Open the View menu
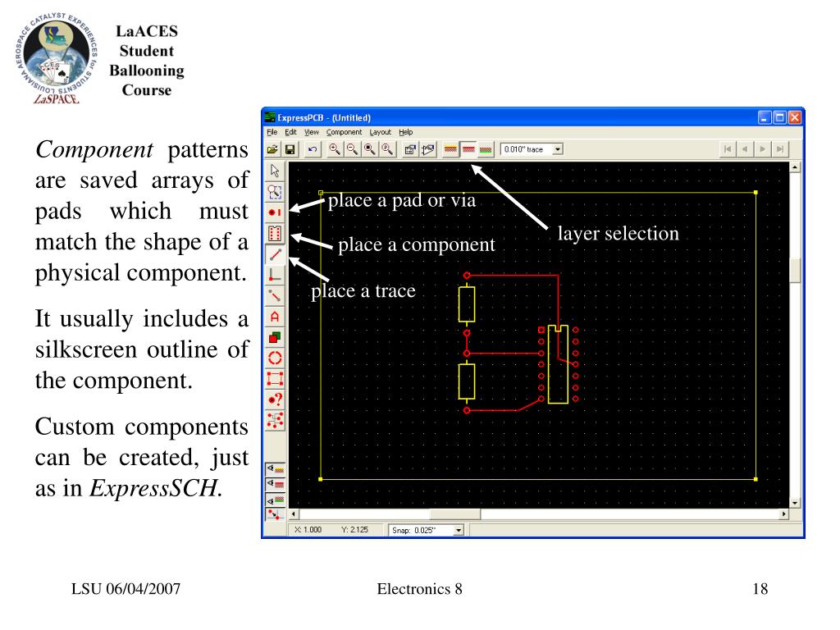 [x=311, y=132]
